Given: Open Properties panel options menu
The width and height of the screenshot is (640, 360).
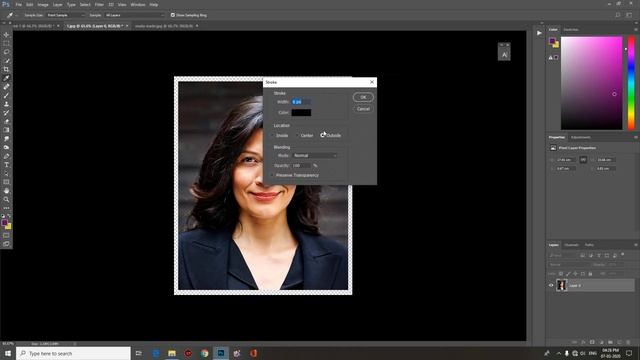Looking at the screenshot, I should pos(636,138).
